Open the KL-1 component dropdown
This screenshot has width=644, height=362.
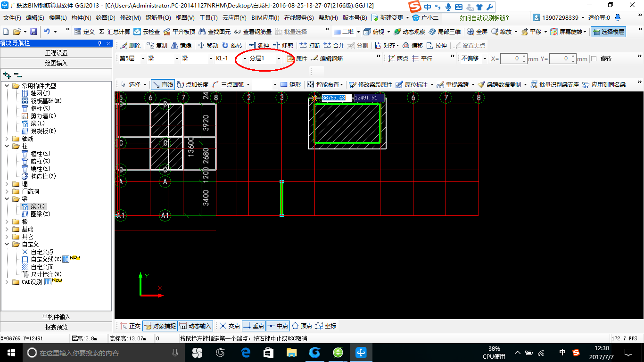click(x=245, y=59)
